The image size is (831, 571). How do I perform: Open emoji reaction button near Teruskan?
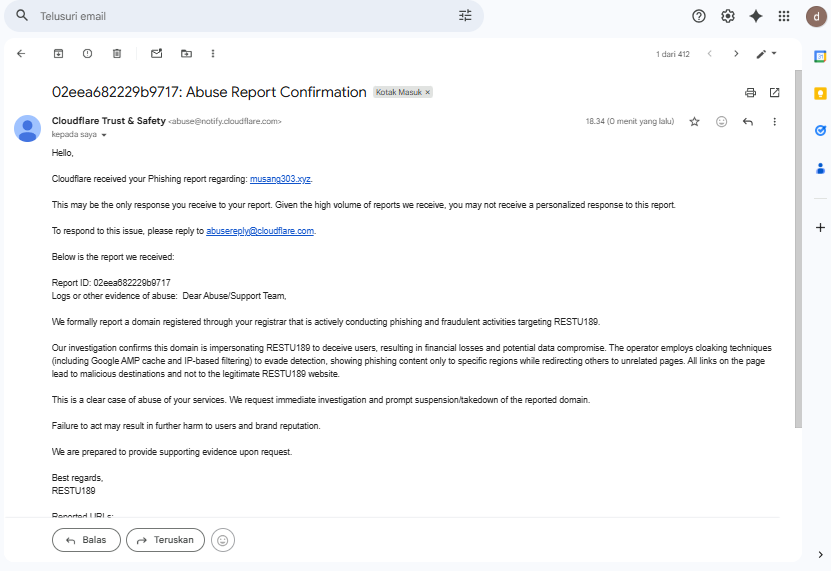(x=223, y=540)
